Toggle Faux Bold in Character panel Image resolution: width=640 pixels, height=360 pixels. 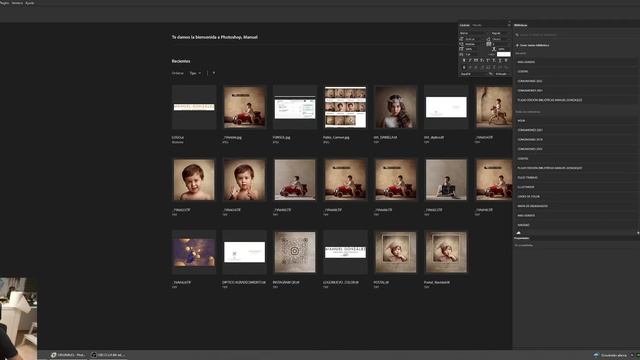(x=464, y=60)
